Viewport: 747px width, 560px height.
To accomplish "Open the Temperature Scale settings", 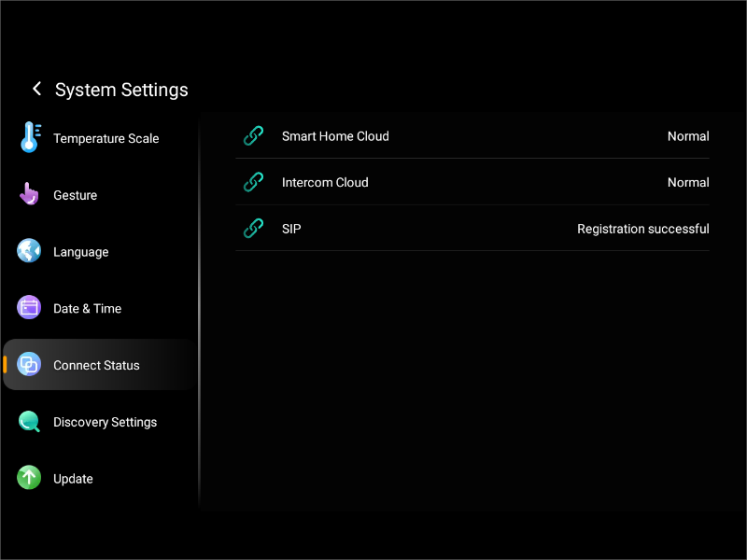I will [106, 137].
